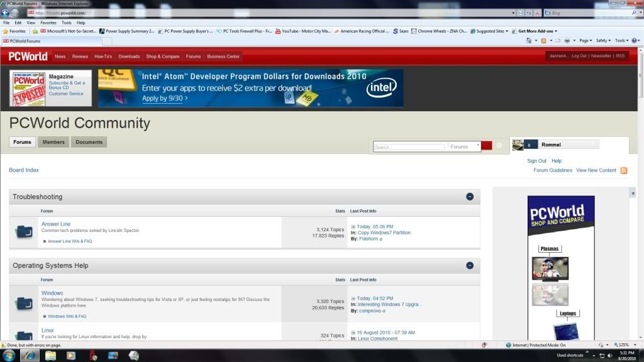Click the Rommel user avatar
This screenshot has height=362, width=644.
pos(518,145)
